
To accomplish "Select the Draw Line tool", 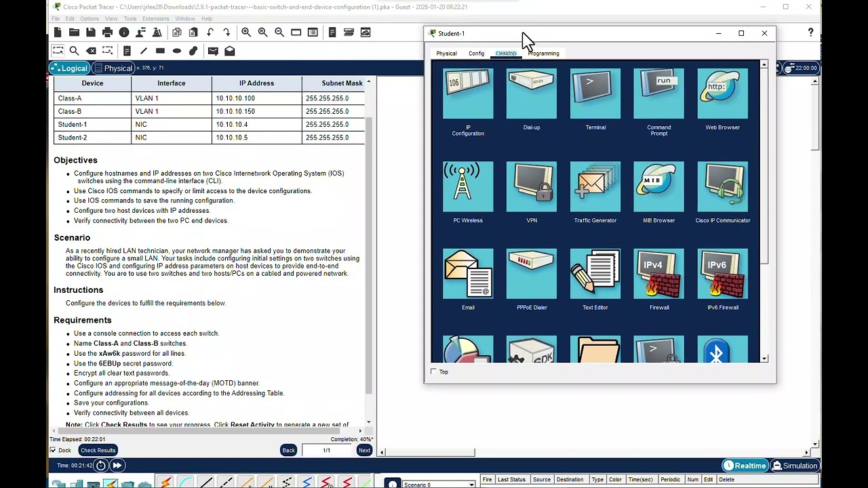I will 144,51.
